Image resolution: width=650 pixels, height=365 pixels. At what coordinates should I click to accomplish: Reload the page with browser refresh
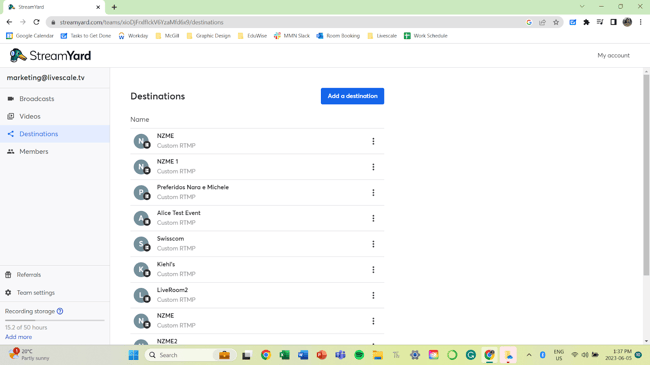(36, 22)
